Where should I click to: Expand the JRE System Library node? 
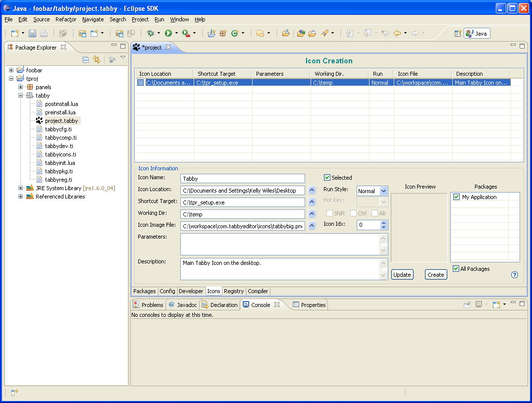[21, 188]
